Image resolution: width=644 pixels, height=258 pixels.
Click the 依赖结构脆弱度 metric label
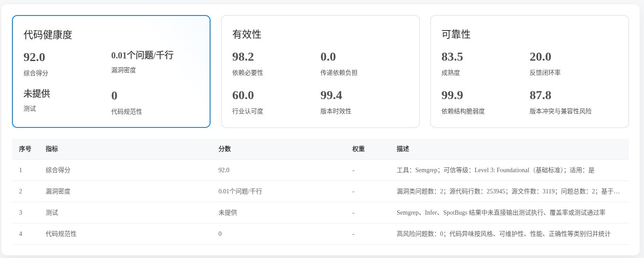coord(463,112)
